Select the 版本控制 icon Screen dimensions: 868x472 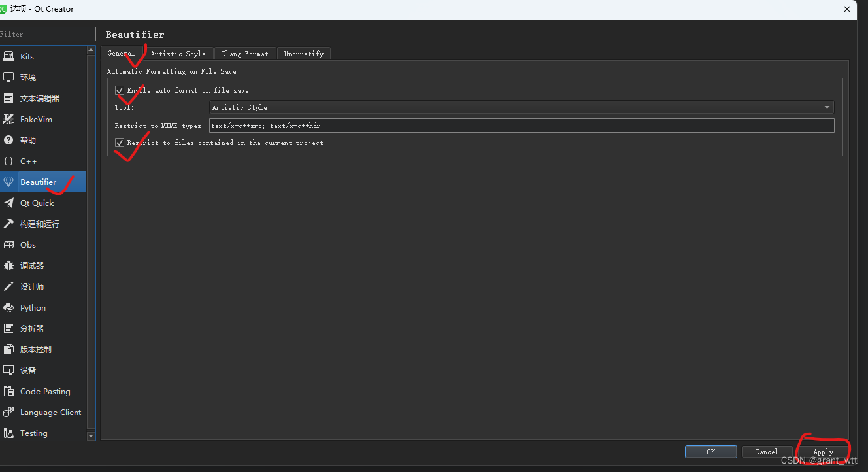[8, 350]
